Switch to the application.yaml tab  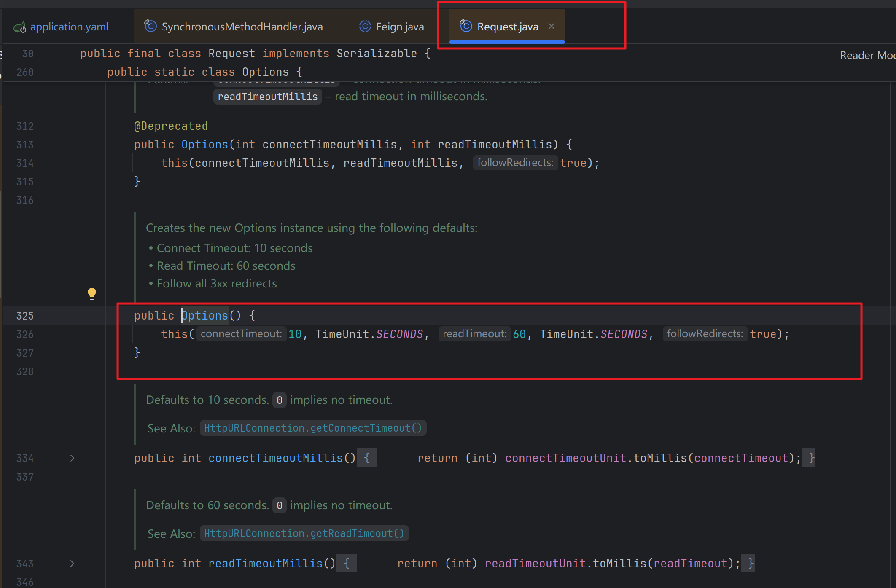[x=69, y=27]
